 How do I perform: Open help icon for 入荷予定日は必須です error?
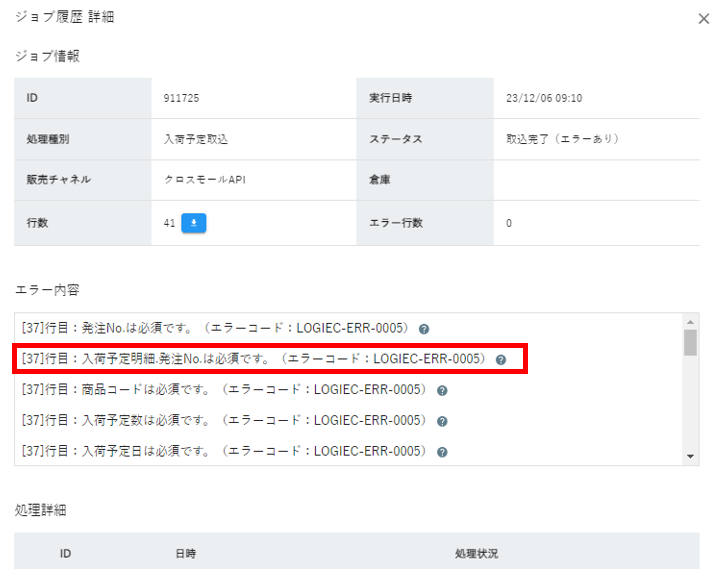442,452
